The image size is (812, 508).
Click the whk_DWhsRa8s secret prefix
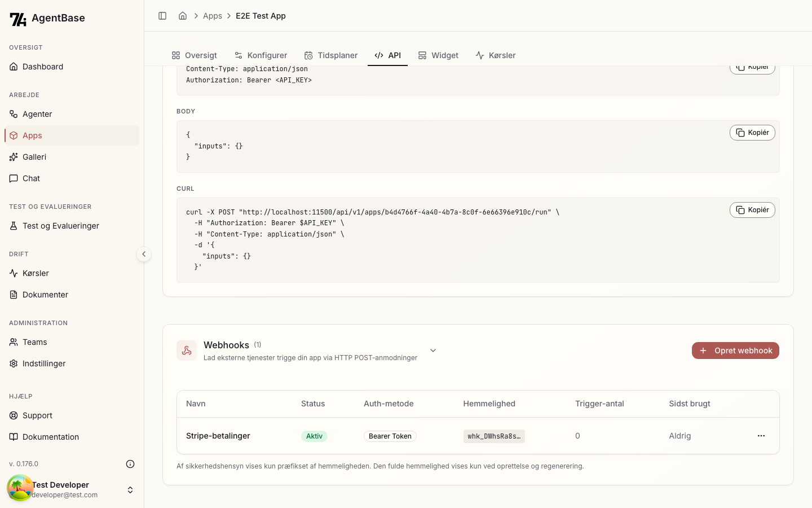(x=494, y=436)
